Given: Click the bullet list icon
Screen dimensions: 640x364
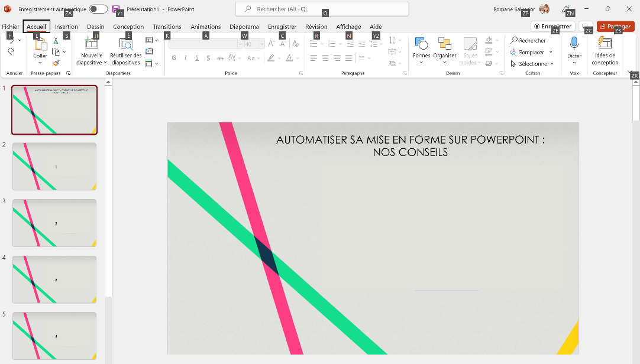Looking at the screenshot, I should (313, 44).
